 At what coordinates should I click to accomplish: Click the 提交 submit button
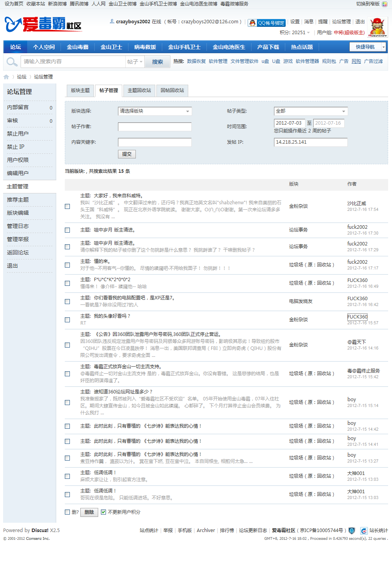tap(127, 154)
